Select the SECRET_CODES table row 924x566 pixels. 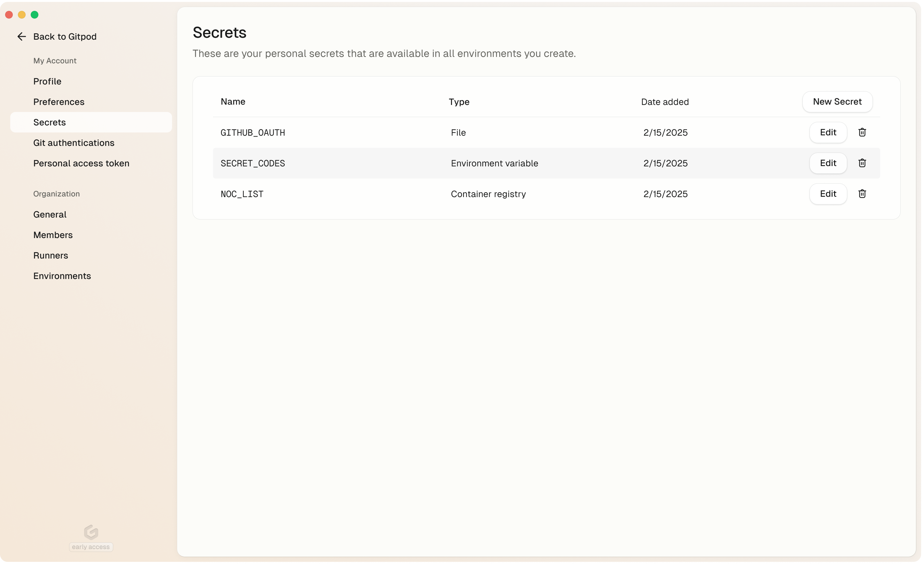pos(546,163)
